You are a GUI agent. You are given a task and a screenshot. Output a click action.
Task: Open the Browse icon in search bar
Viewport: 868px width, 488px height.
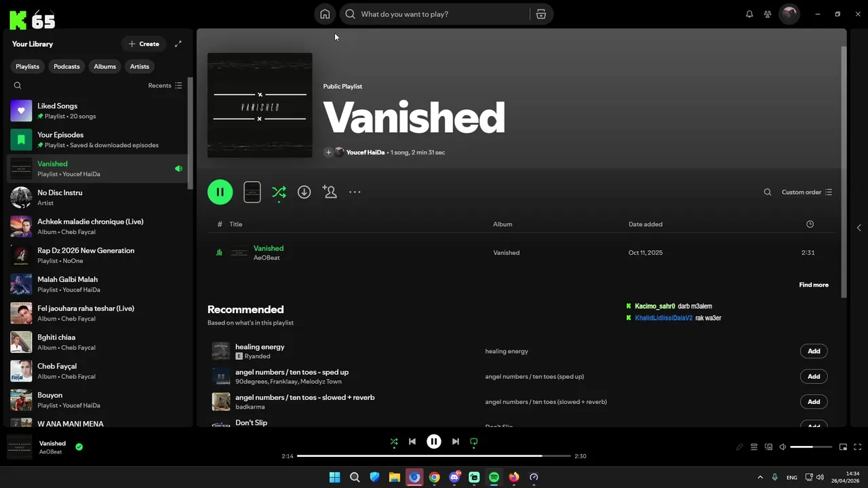[541, 14]
